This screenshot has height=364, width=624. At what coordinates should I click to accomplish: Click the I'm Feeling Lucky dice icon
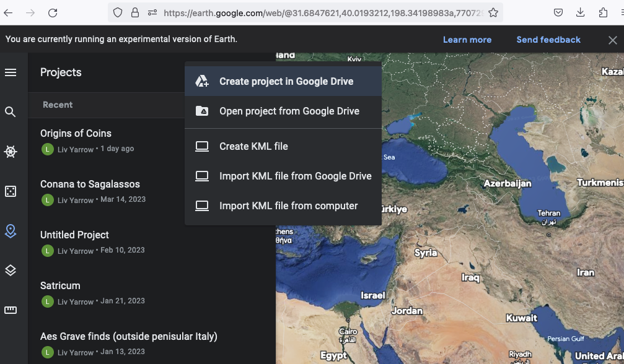pos(11,191)
